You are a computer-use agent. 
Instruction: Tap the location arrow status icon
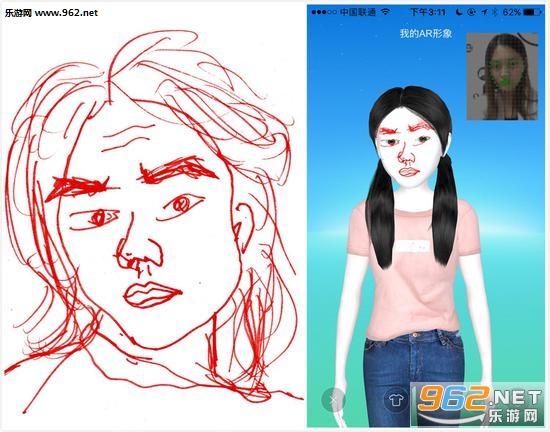[485, 12]
